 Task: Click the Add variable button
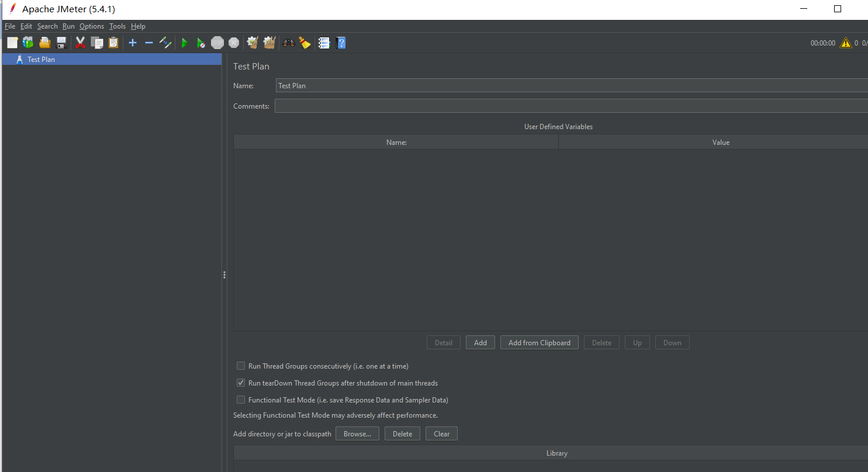pyautogui.click(x=480, y=342)
